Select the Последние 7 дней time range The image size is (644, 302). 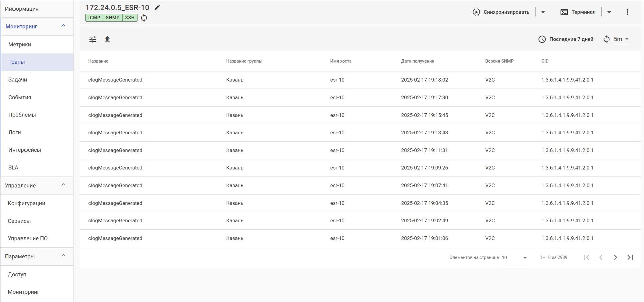566,39
